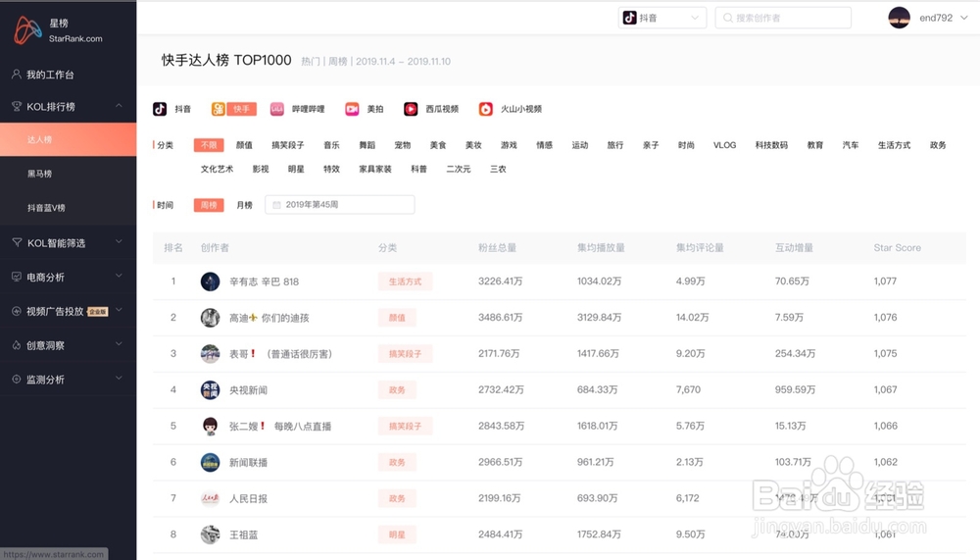Click the 粉丝总量 column header

coord(497,248)
